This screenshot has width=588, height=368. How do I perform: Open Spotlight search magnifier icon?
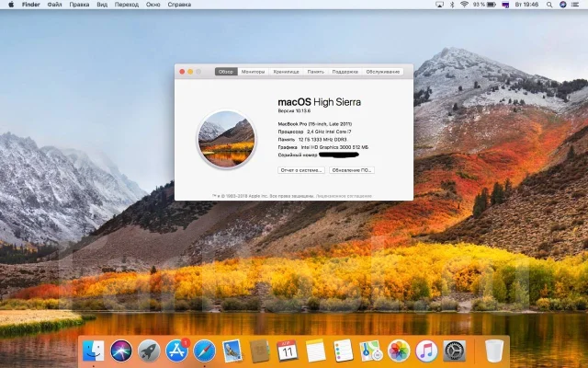coord(549,5)
